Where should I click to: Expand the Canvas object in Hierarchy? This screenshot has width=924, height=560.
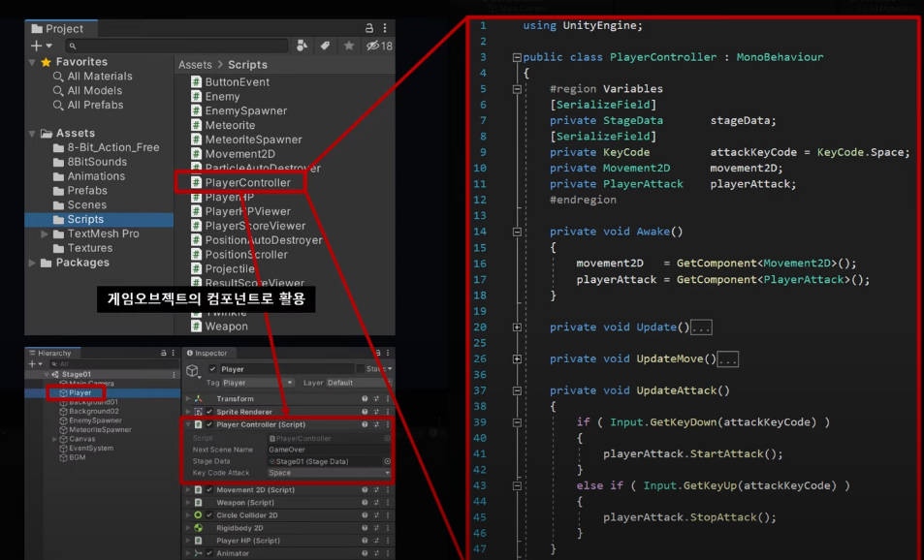click(55, 439)
